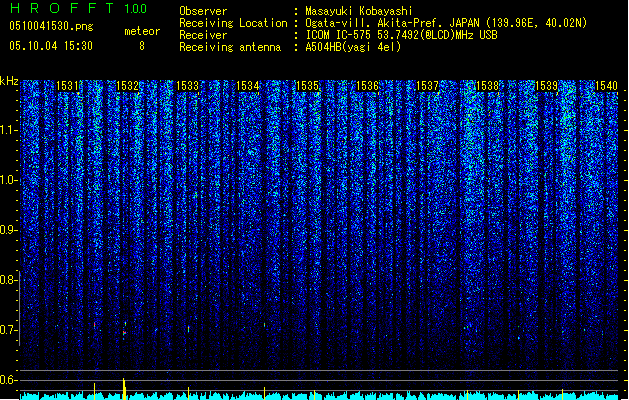Click the 1533 time marker
The width and height of the screenshot is (629, 400).
tap(187, 86)
